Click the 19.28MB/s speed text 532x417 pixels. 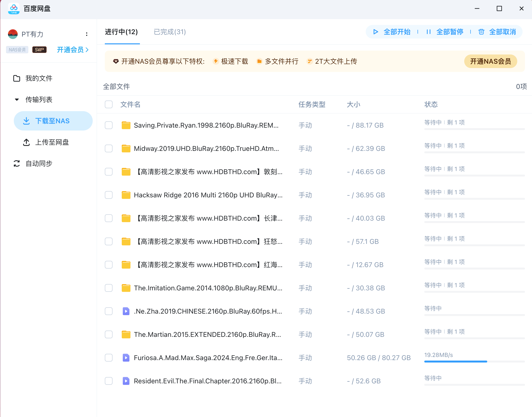438,355
